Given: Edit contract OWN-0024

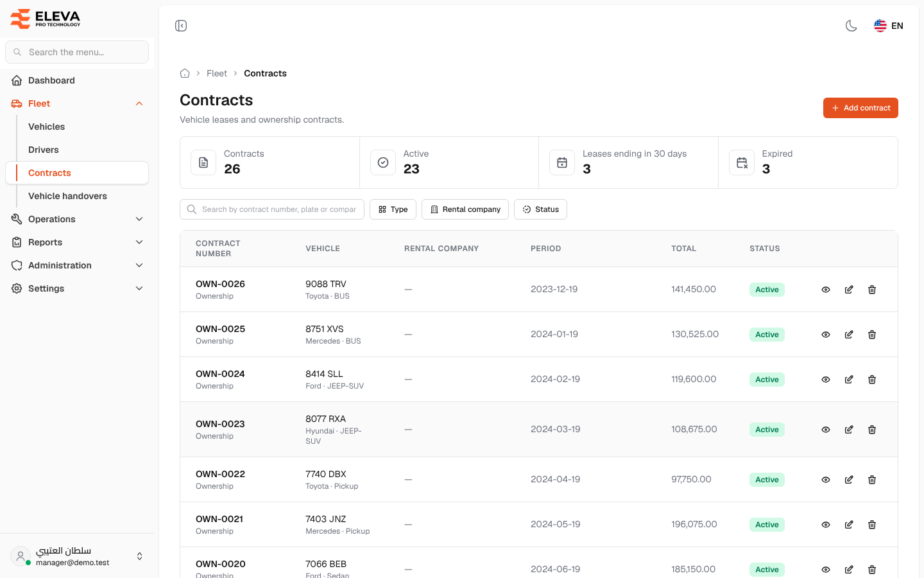Looking at the screenshot, I should tap(849, 380).
